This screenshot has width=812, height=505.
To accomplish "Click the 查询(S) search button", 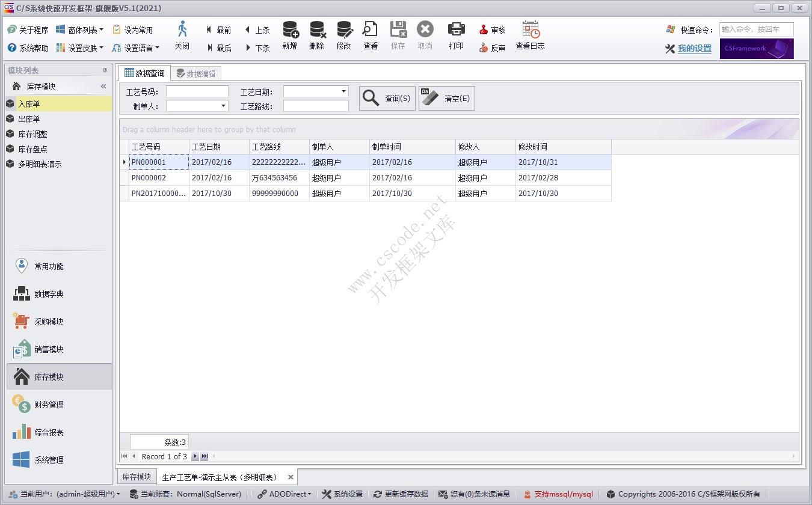I will click(x=387, y=99).
